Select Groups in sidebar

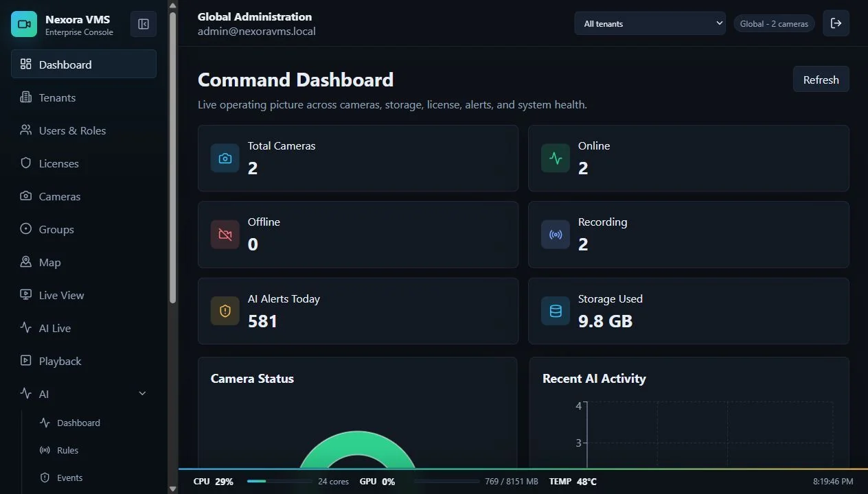[84, 229]
